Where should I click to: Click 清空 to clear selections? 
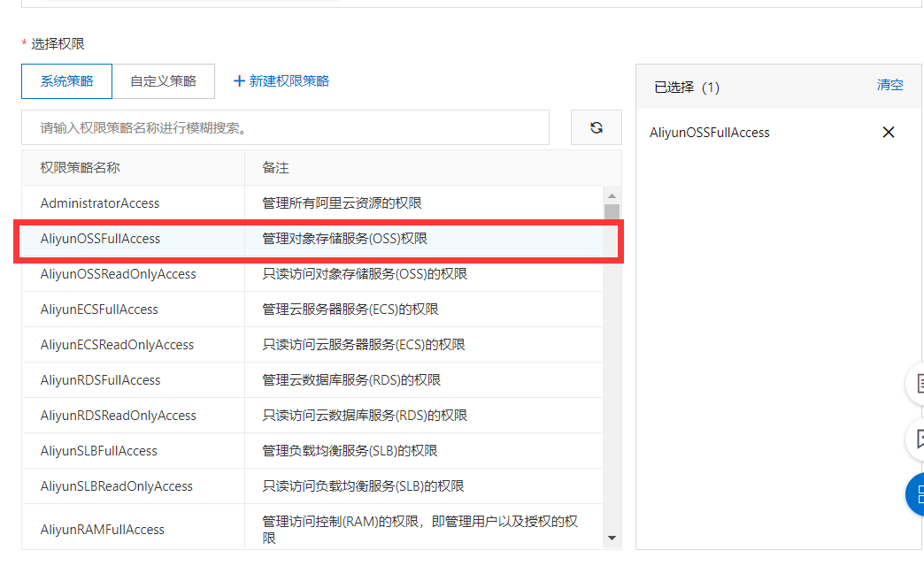coord(889,85)
